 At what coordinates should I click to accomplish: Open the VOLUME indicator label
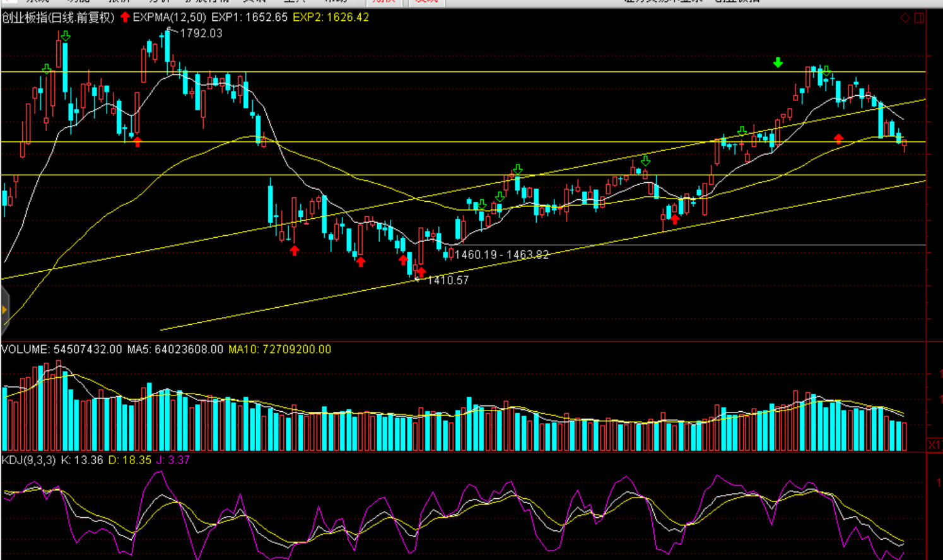tap(25, 349)
